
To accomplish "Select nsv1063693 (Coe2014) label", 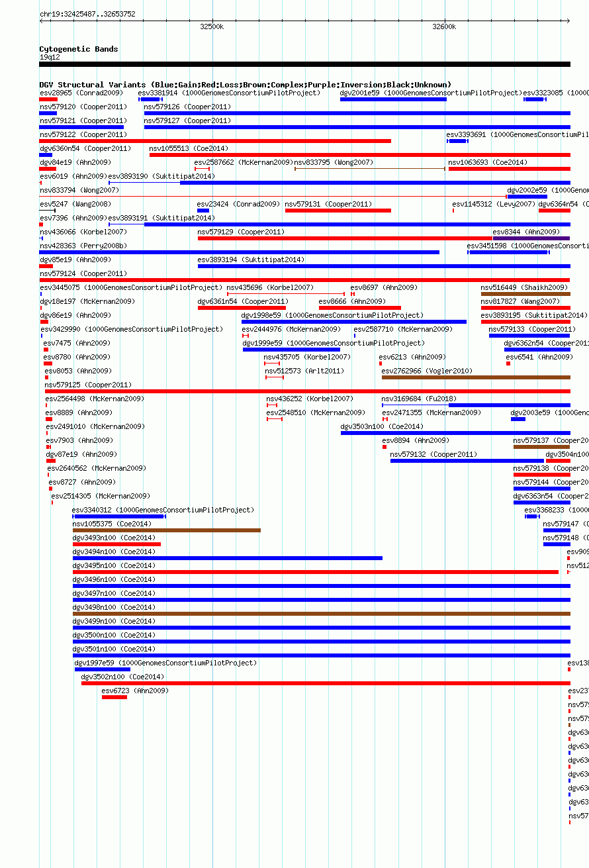I will pyautogui.click(x=488, y=162).
